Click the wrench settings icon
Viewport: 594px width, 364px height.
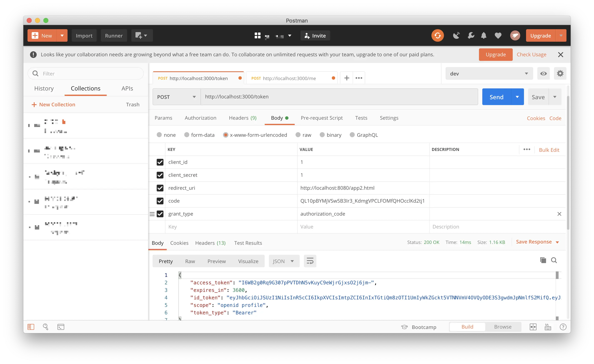(x=471, y=36)
